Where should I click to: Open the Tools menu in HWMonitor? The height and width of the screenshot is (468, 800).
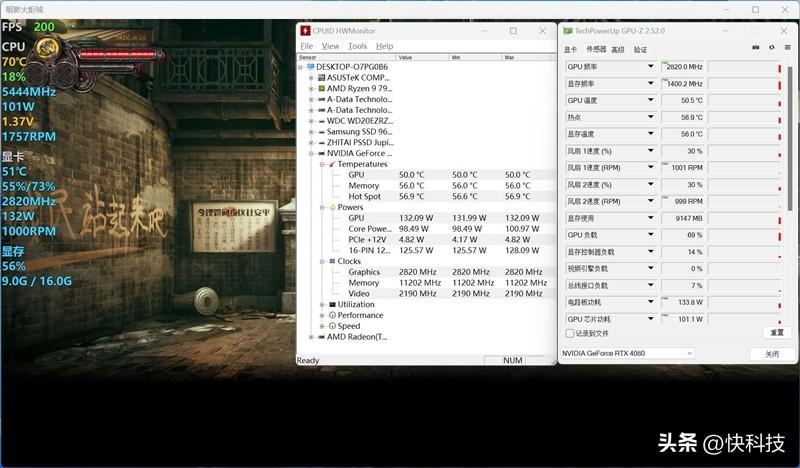(357, 46)
